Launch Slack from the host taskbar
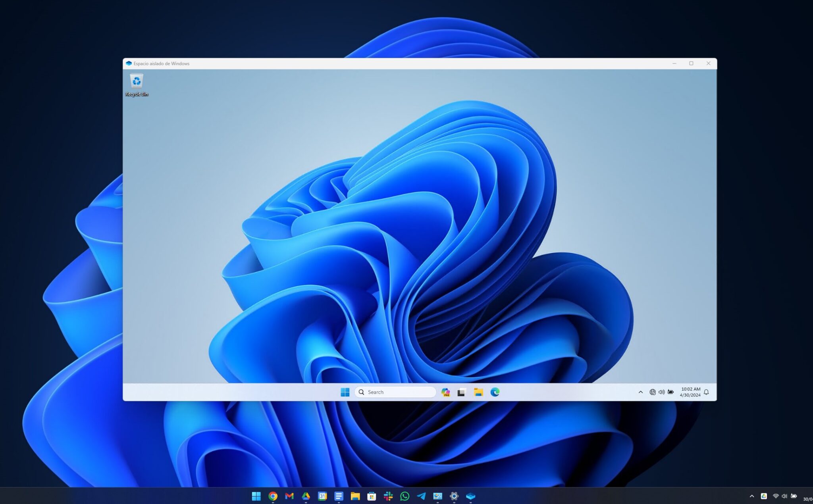This screenshot has height=504, width=813. [388, 496]
